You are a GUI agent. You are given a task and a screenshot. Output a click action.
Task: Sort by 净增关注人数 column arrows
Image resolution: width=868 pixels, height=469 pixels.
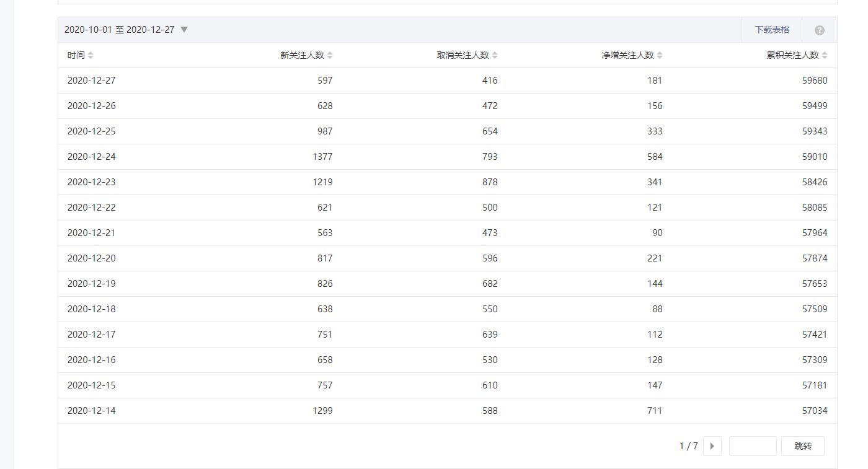coord(660,55)
